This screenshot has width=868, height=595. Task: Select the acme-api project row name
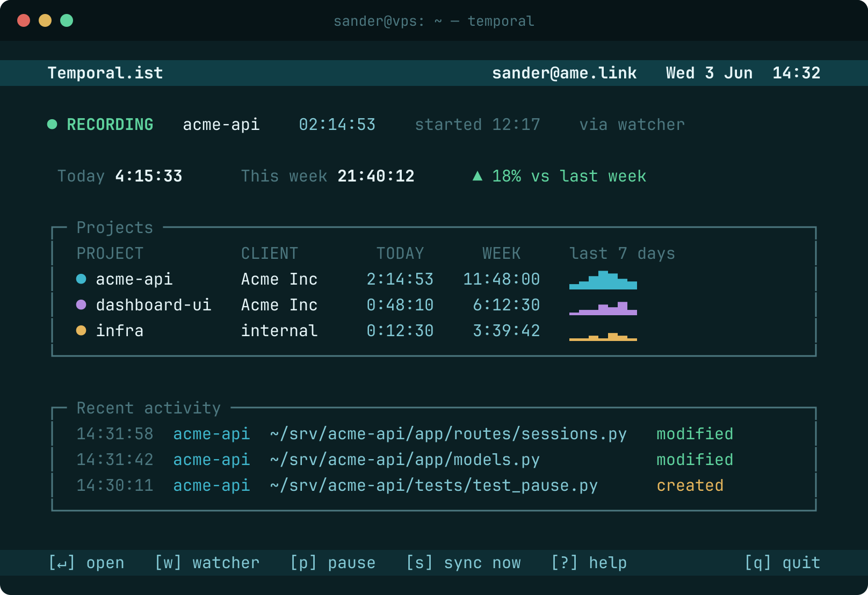[x=134, y=279]
